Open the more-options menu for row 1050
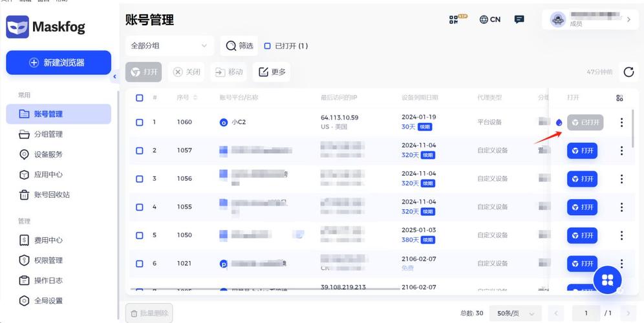The width and height of the screenshot is (644, 323). coord(621,236)
